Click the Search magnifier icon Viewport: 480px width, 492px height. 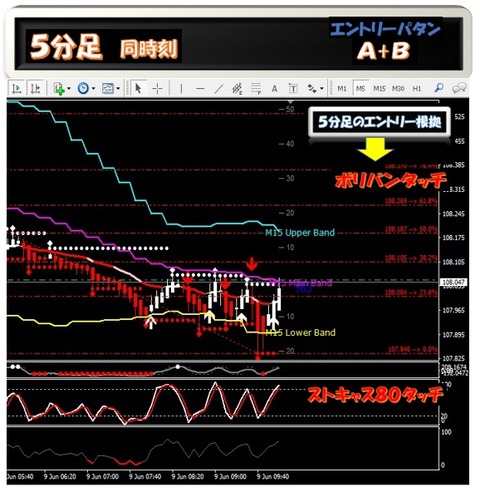pos(439,88)
